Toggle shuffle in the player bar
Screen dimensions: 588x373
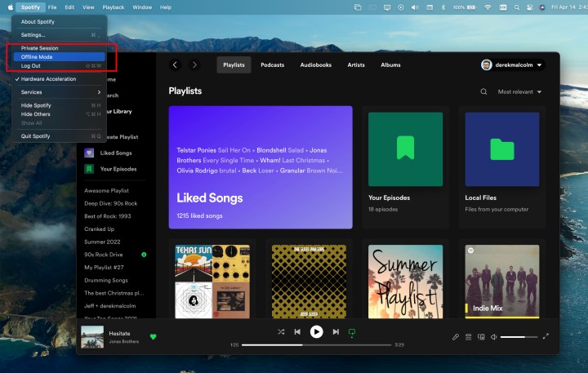click(281, 332)
